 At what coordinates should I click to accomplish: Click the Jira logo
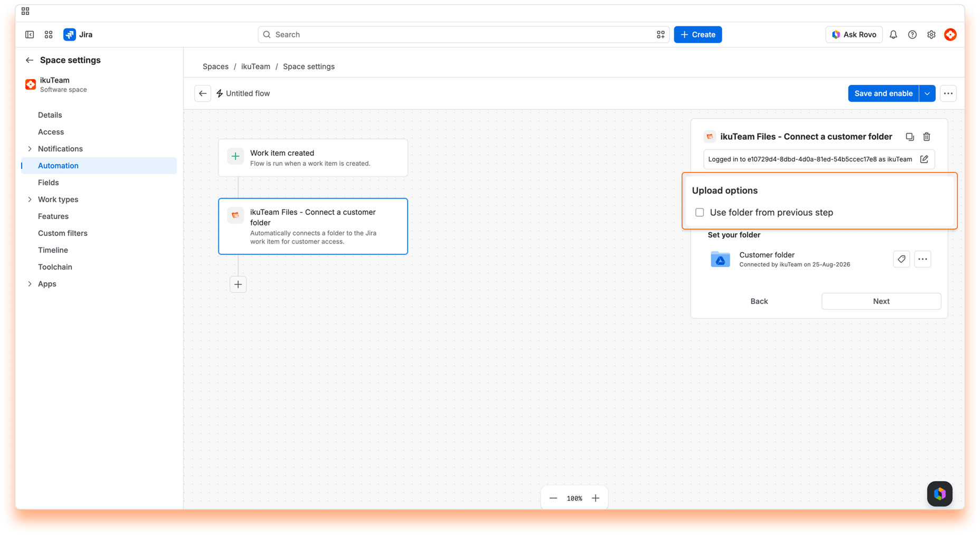coord(78,34)
